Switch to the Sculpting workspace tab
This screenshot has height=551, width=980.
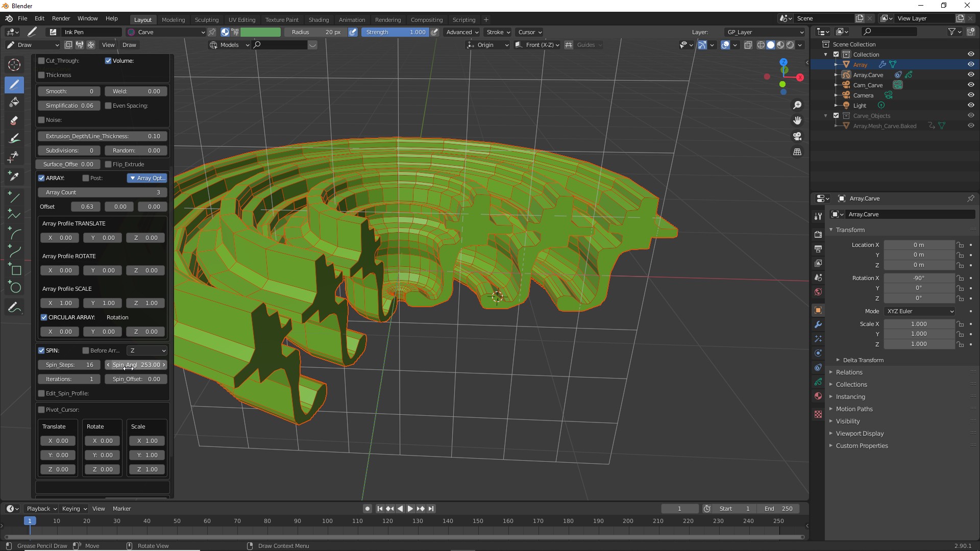pos(206,19)
